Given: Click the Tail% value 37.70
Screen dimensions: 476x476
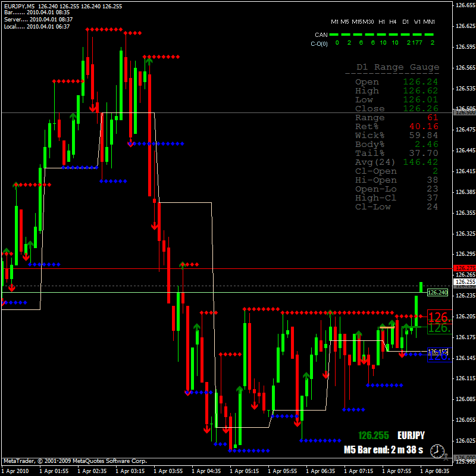Looking at the screenshot, I should [x=424, y=154].
